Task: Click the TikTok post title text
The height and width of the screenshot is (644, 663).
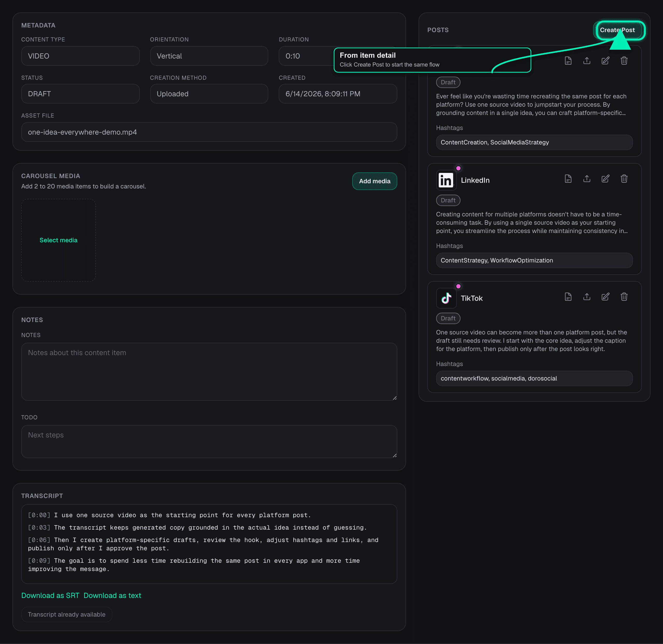Action: [471, 298]
